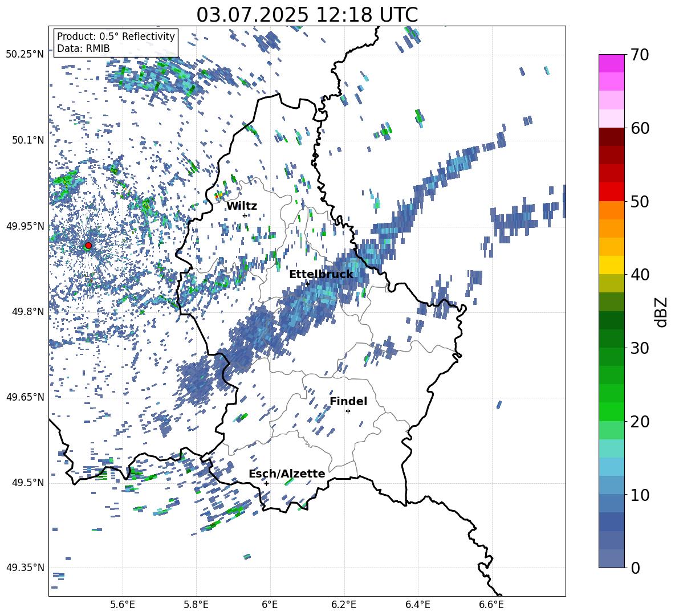Click the 10 tick on colorbar
The image size is (675, 616).
pyautogui.click(x=640, y=495)
